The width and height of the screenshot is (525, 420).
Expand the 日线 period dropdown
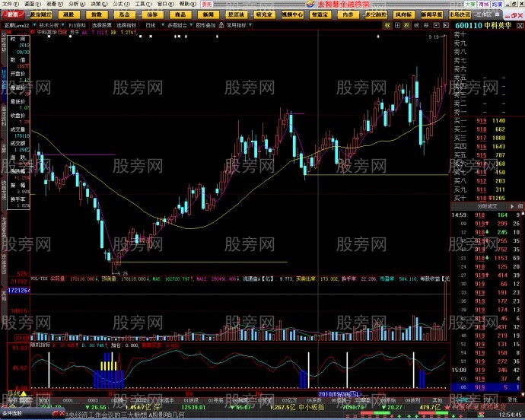coord(163,25)
